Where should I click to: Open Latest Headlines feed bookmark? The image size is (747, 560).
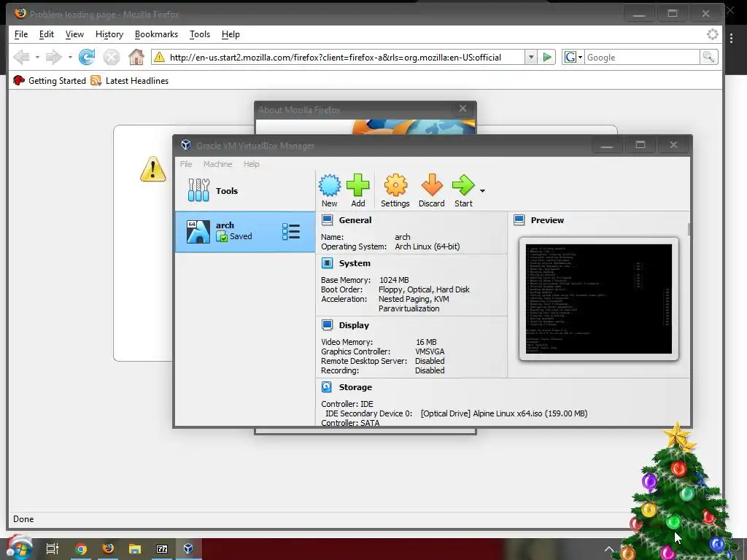coord(130,80)
